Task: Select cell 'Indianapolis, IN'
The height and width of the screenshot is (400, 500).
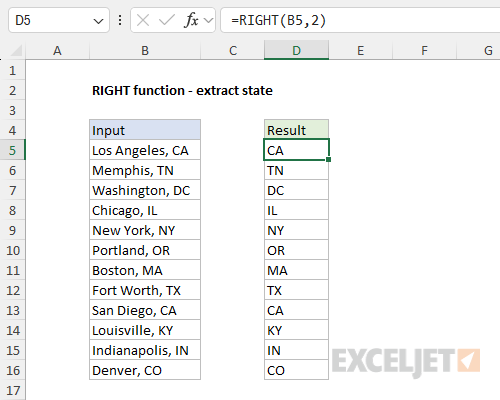Action: coord(145,350)
